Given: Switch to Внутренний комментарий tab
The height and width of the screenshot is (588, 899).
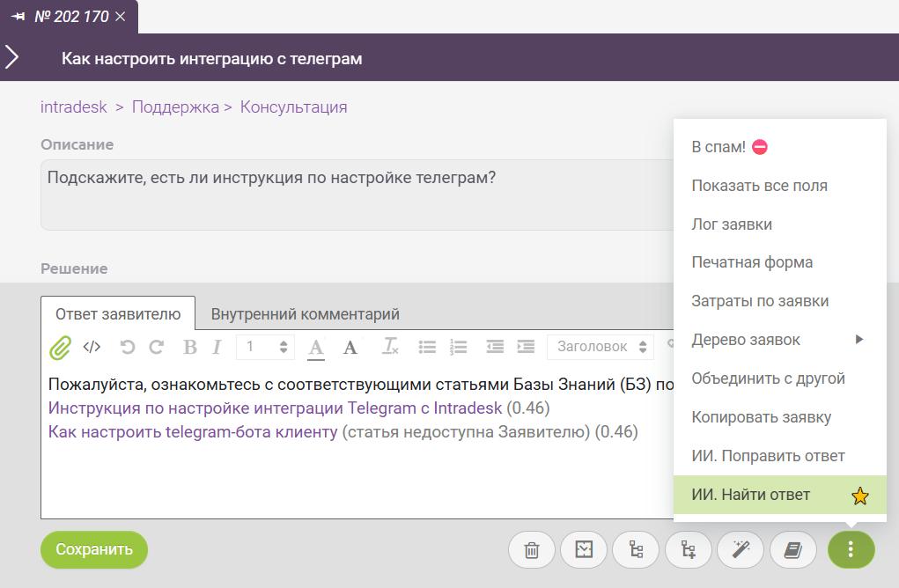Looking at the screenshot, I should pos(305,314).
